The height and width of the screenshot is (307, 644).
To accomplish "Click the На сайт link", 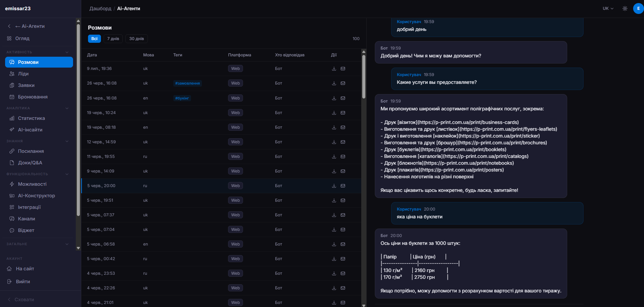I will pyautogui.click(x=20, y=269).
